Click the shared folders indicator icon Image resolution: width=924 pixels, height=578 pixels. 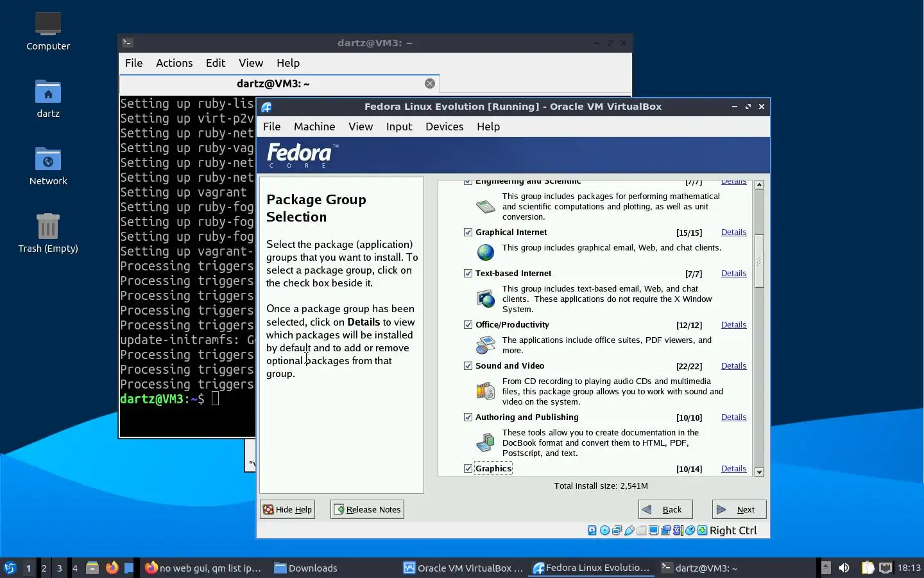pyautogui.click(x=641, y=530)
